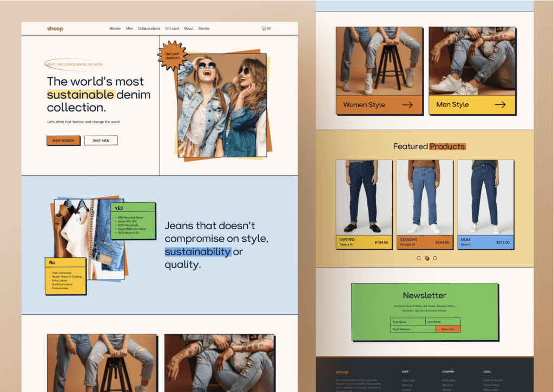Open Stories in the navigation bar
554x392 pixels.
click(x=203, y=28)
